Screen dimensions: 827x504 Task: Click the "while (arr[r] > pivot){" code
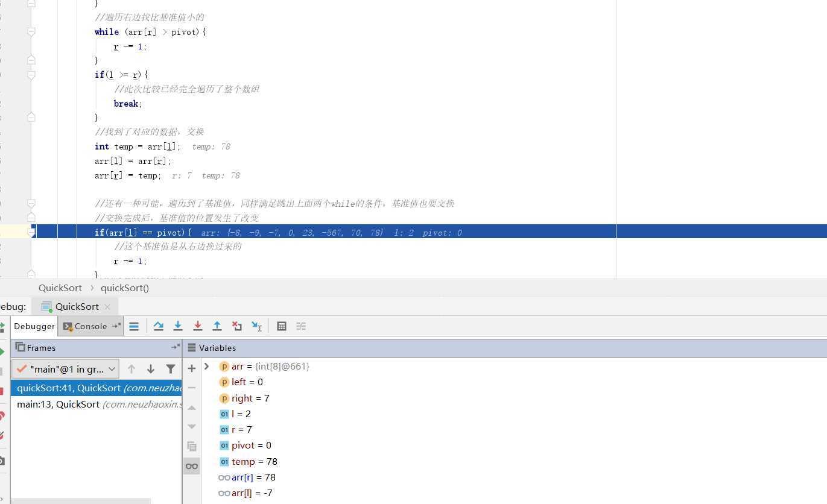[x=150, y=32]
